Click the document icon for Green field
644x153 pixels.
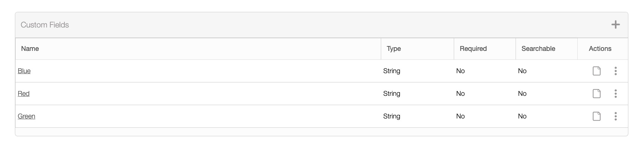pyautogui.click(x=596, y=116)
